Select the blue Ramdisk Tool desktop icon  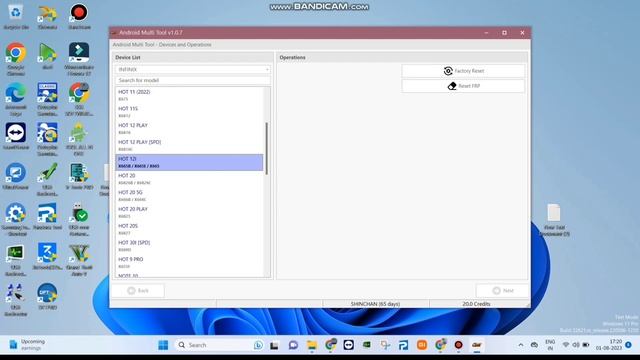pos(47,217)
